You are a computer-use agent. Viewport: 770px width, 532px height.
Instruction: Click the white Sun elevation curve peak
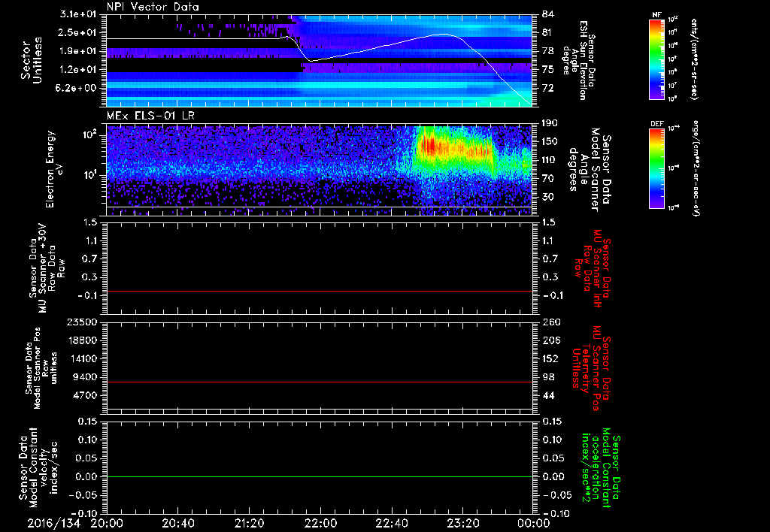[444, 35]
